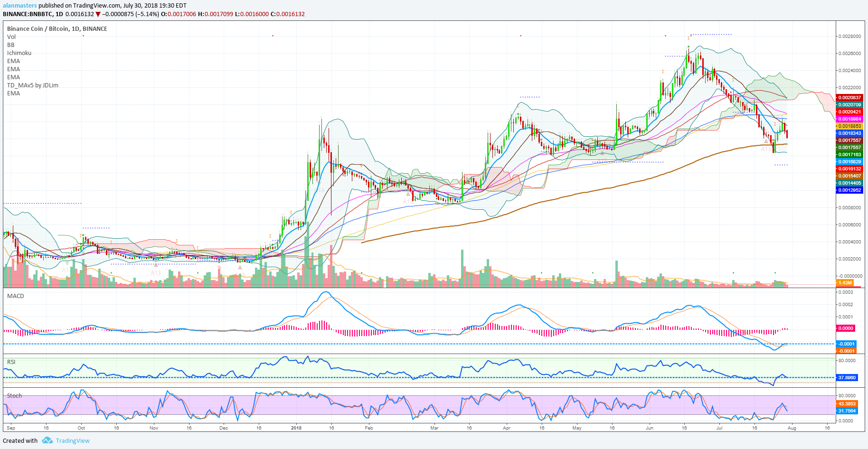The width and height of the screenshot is (868, 449).
Task: Click the red 0.0016132 last price tag
Action: click(x=849, y=169)
